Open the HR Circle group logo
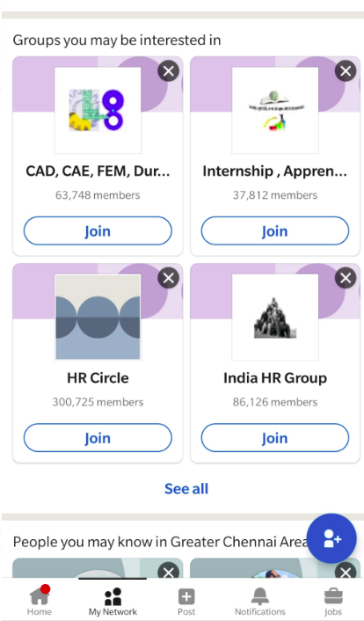 point(98,318)
